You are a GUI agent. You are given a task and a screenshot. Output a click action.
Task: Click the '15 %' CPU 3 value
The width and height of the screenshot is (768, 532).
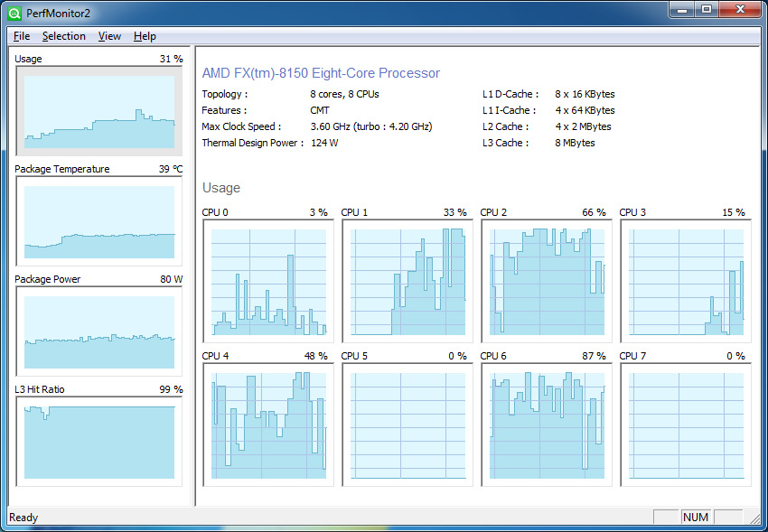734,212
